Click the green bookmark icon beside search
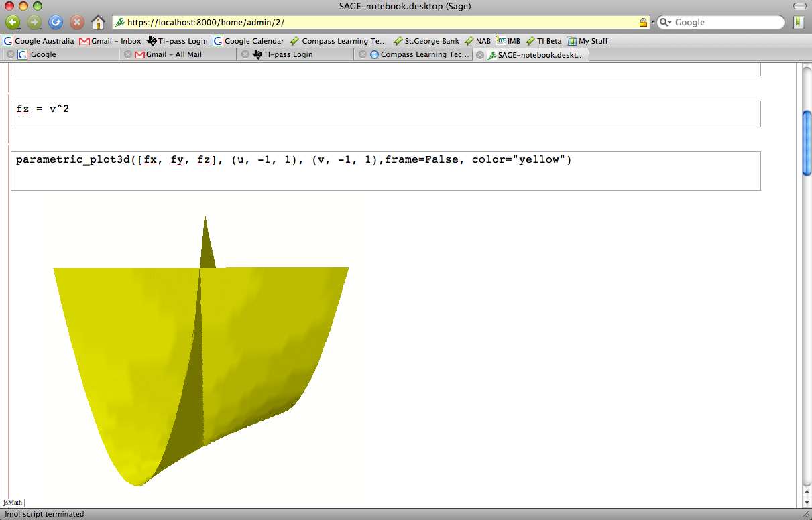Image resolution: width=812 pixels, height=520 pixels. 799,22
